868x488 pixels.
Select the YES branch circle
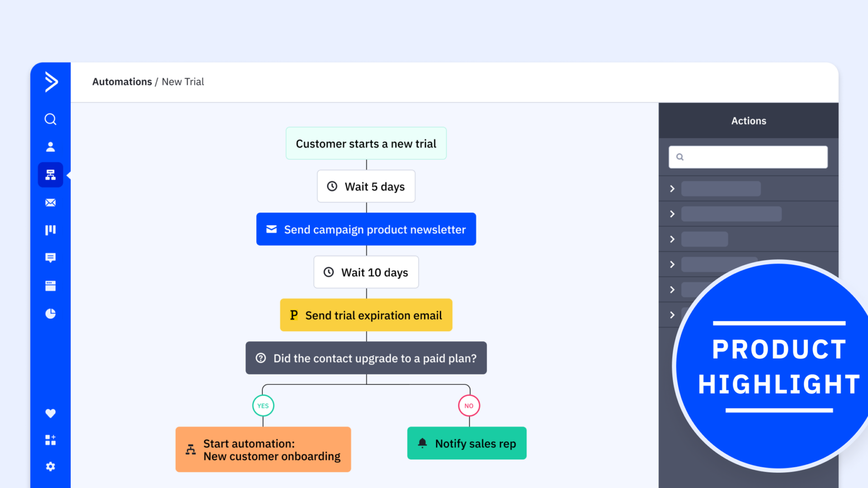point(263,406)
